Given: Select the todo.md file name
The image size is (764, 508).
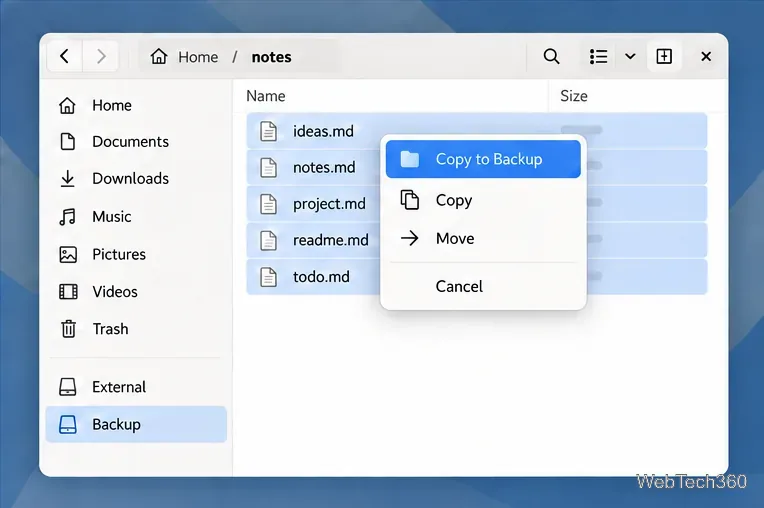Looking at the screenshot, I should (321, 277).
